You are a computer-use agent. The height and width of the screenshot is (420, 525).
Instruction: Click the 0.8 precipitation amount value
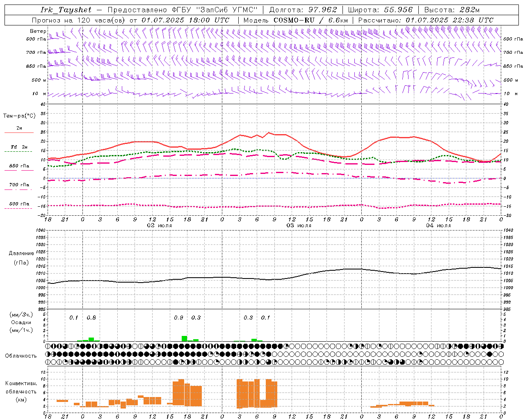(x=91, y=317)
